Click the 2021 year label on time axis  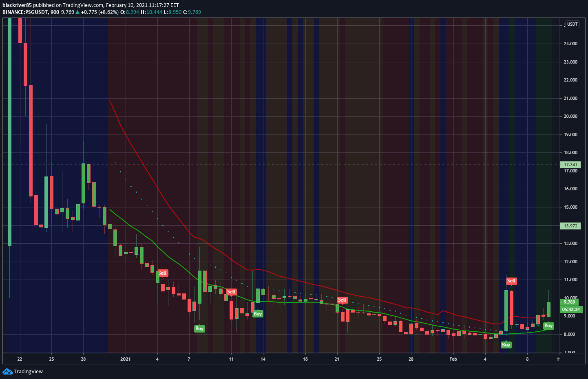click(126, 359)
